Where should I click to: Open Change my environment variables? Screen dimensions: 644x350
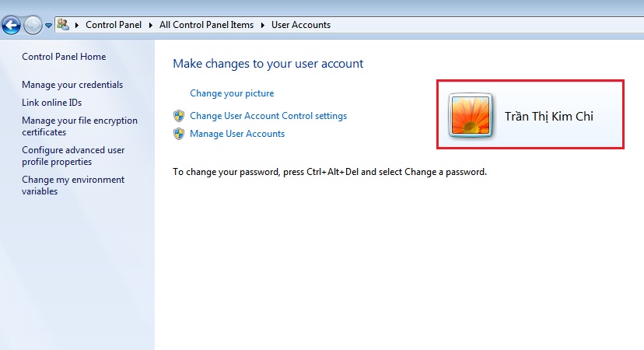click(73, 185)
